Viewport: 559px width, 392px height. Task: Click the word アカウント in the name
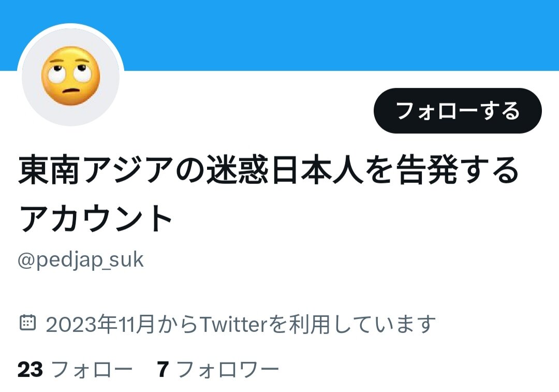click(x=95, y=219)
